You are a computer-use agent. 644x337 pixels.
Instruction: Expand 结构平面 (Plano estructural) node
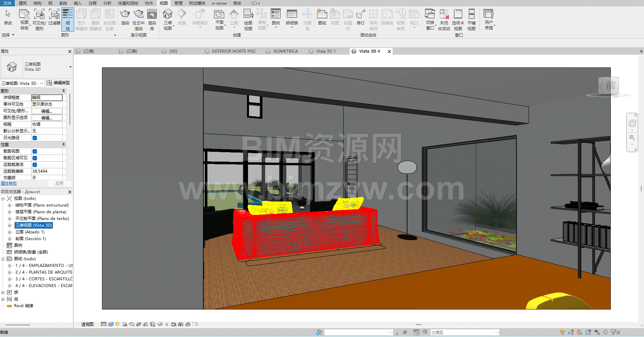(x=9, y=205)
